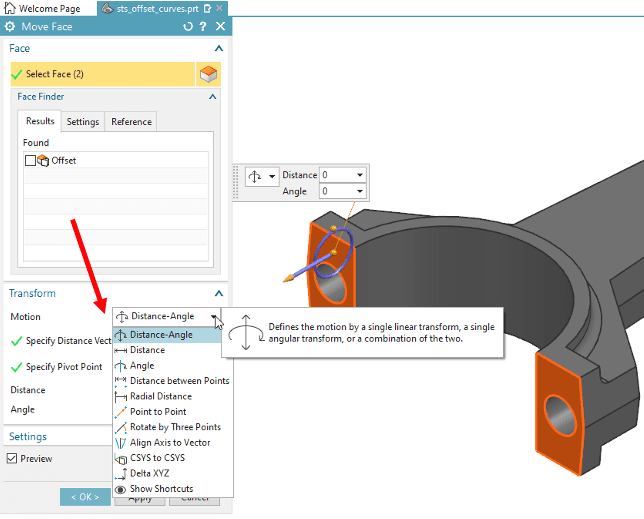
Task: Click the Angle rotation icon in list
Action: point(121,365)
